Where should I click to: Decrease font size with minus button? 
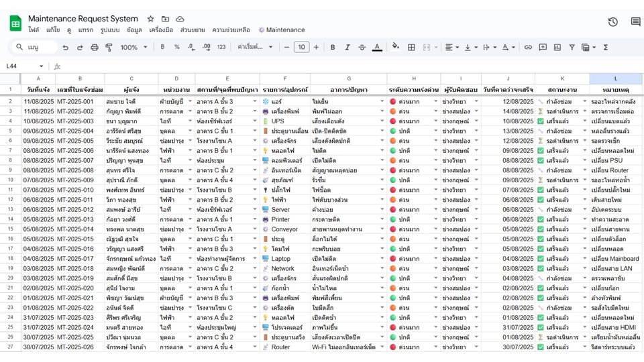click(x=286, y=47)
